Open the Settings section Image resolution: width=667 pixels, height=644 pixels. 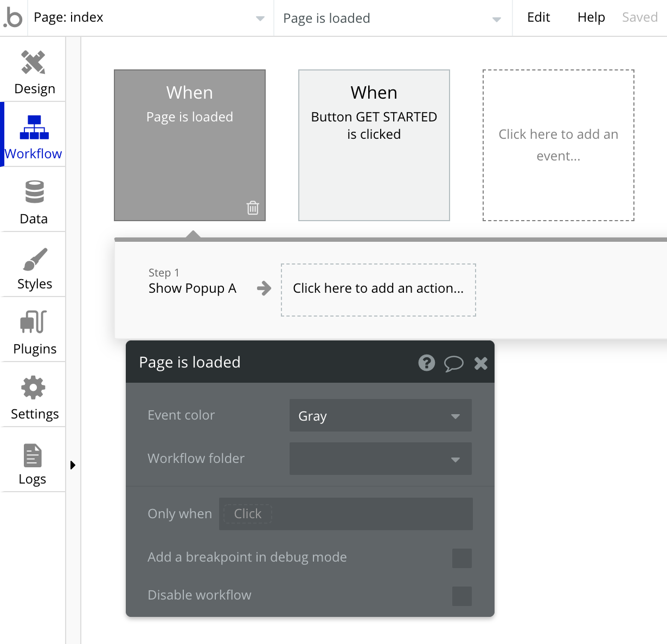(33, 395)
